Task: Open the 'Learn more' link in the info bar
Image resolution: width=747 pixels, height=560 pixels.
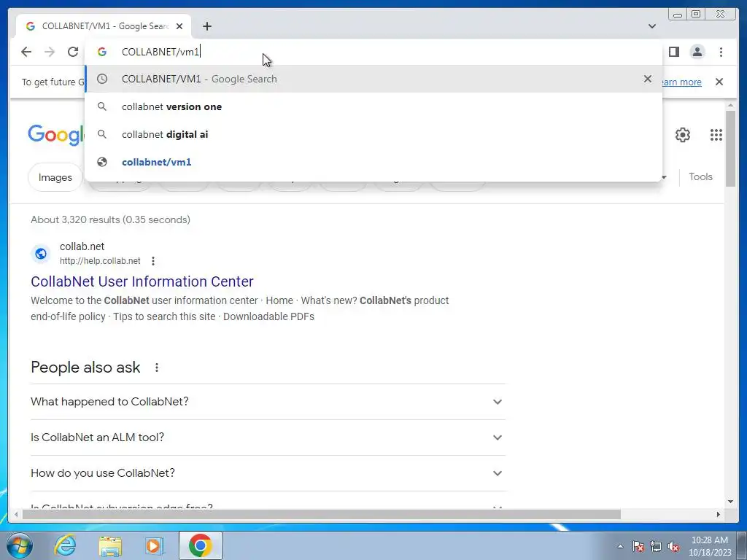Action: (x=681, y=82)
